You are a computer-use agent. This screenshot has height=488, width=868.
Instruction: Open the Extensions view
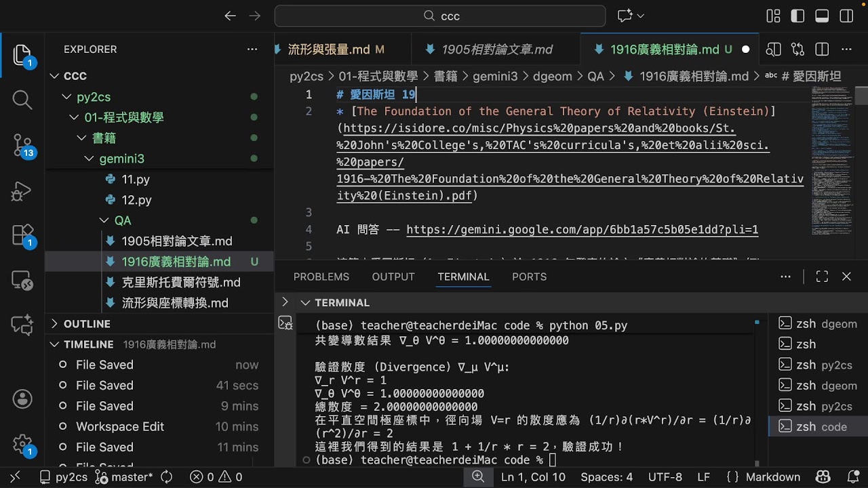[x=22, y=235]
